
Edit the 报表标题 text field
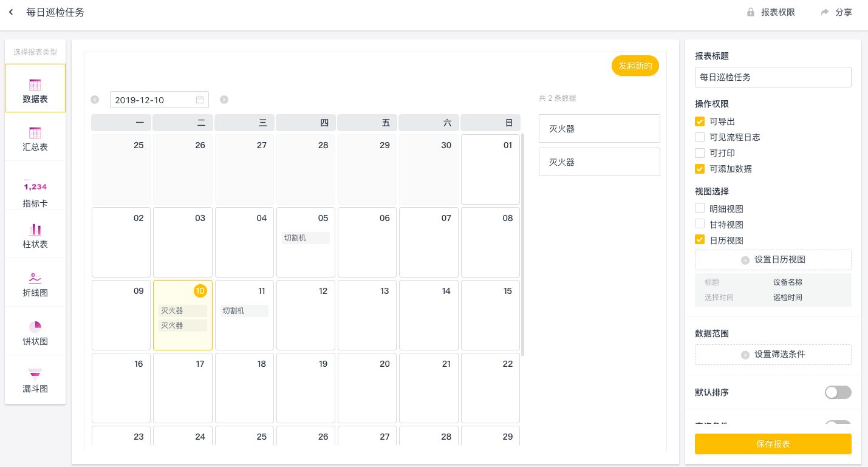point(773,77)
